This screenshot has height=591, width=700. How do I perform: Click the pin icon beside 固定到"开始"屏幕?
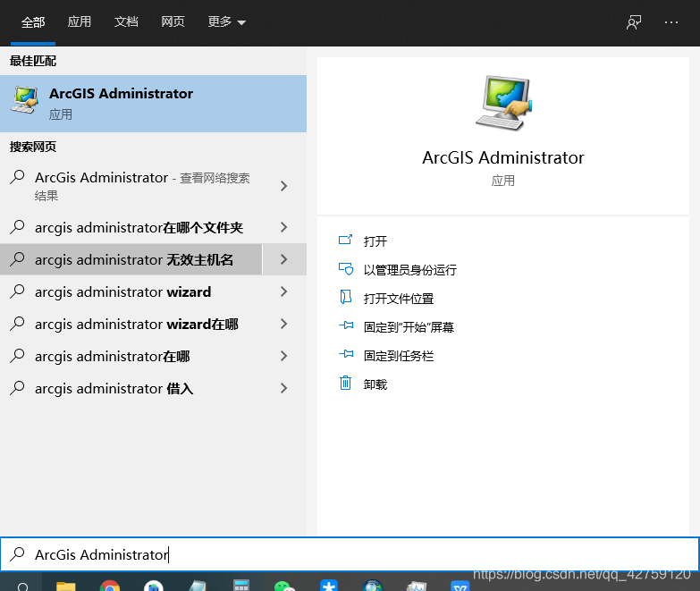coord(346,325)
